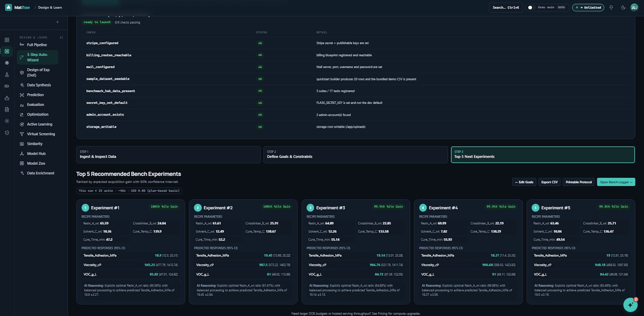This screenshot has width=644, height=316.
Task: Click the battery icon in the left rail
Action: pyautogui.click(x=7, y=86)
